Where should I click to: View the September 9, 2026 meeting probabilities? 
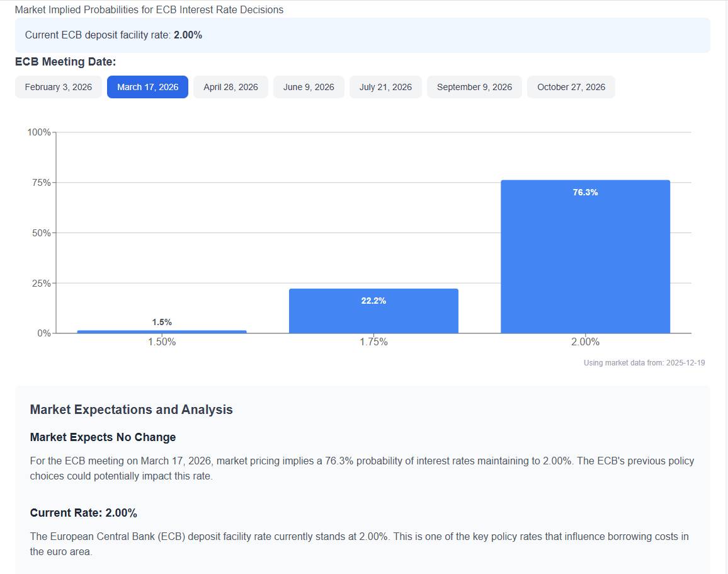(x=474, y=87)
